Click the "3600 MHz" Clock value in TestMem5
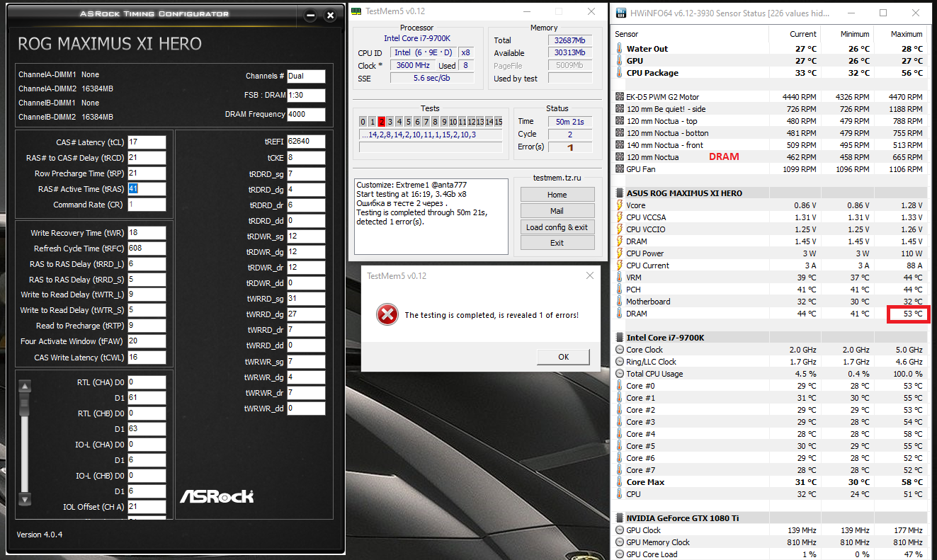 [414, 66]
